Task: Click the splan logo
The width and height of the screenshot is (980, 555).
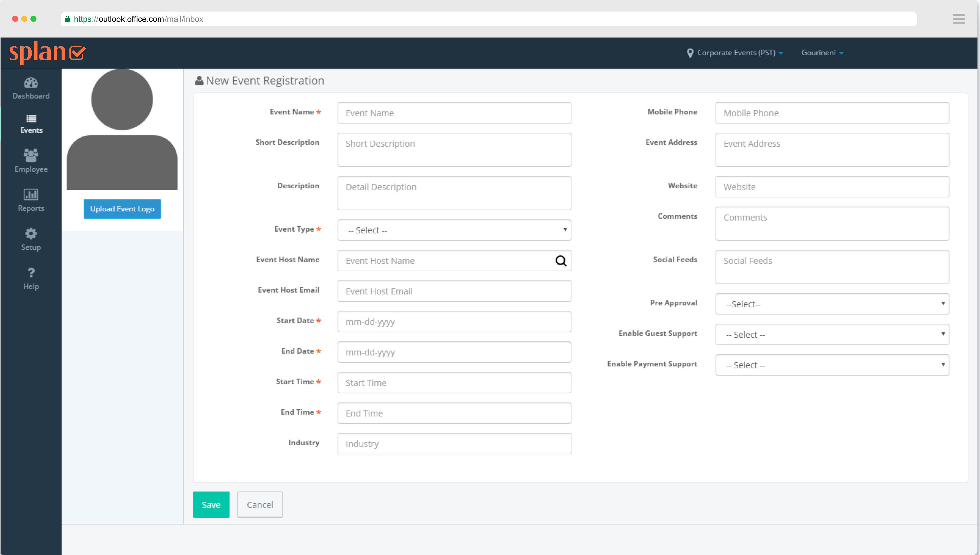Action: (47, 53)
